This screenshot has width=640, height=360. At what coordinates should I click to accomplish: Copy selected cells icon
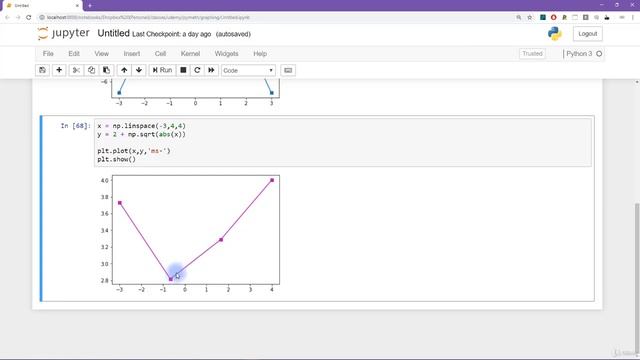coord(91,70)
